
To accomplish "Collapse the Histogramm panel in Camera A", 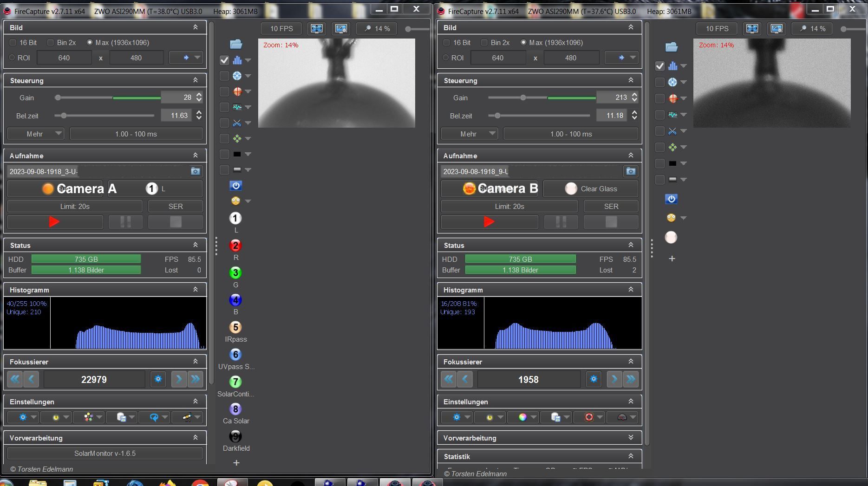I will click(196, 290).
